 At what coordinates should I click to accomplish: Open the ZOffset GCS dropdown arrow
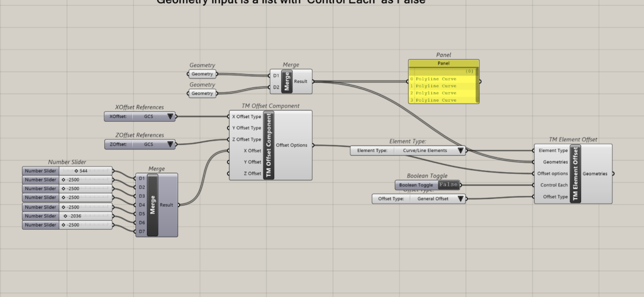[169, 144]
